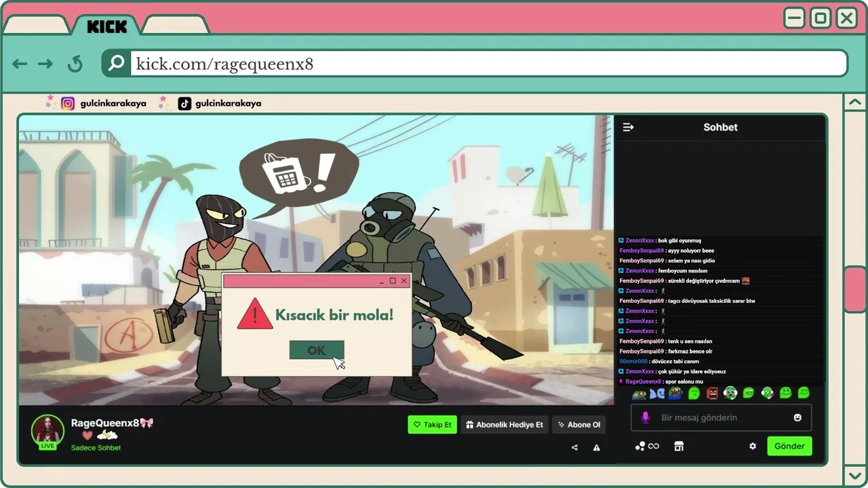Click the Abone Ol button
The image size is (868, 488).
click(579, 425)
